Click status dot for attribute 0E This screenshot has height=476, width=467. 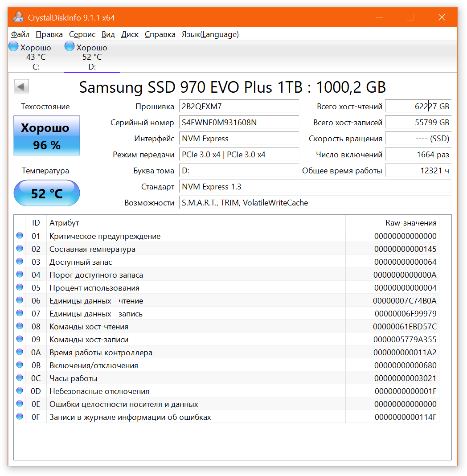20,403
